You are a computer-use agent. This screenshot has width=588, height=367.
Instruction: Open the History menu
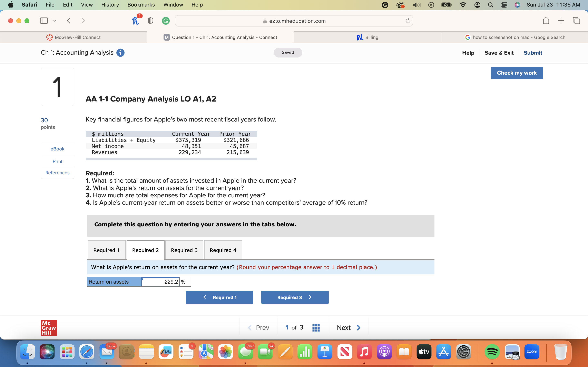pos(110,5)
